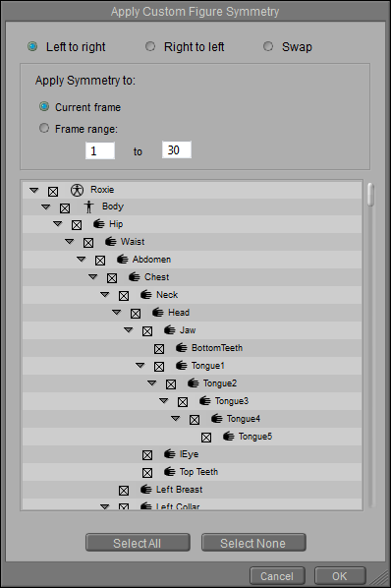
Task: Enable the Frame range option
Action: click(44, 128)
